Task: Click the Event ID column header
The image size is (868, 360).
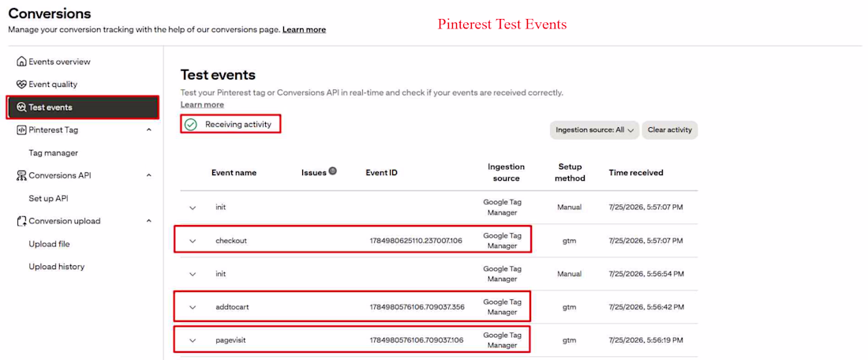Action: pos(381,173)
